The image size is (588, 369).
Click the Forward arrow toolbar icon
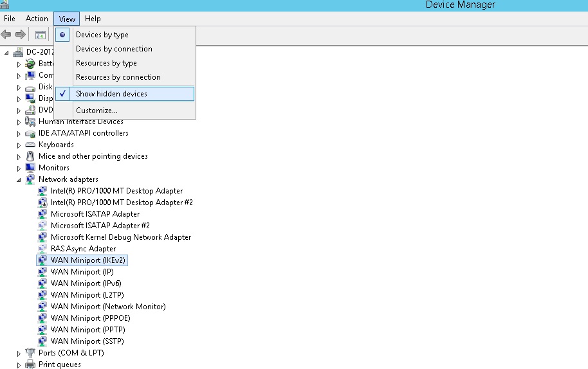(20, 35)
